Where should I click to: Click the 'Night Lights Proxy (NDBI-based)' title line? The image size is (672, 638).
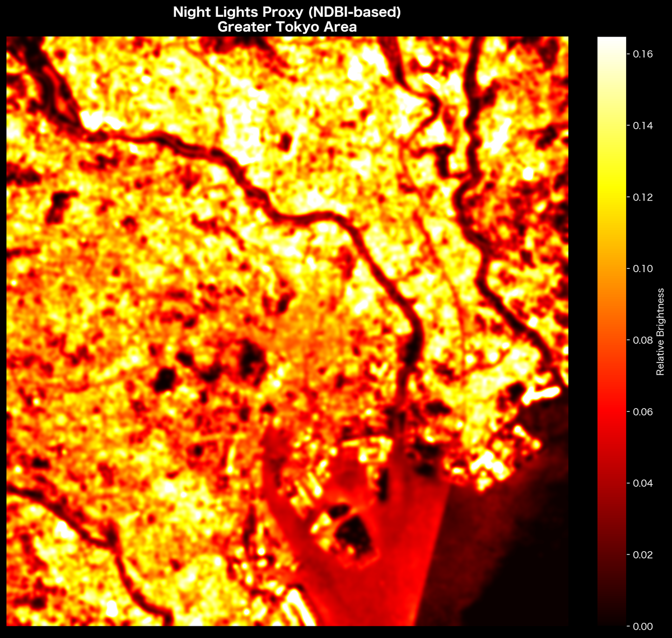(287, 13)
